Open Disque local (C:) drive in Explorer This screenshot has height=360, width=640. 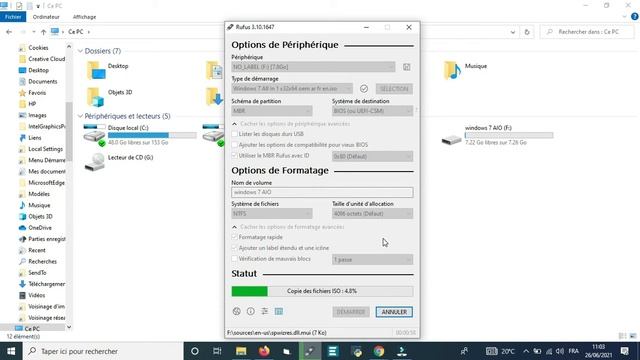coord(140,135)
